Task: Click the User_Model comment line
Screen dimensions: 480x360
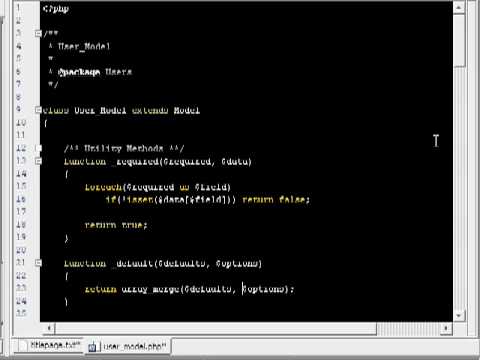Action: (x=80, y=46)
